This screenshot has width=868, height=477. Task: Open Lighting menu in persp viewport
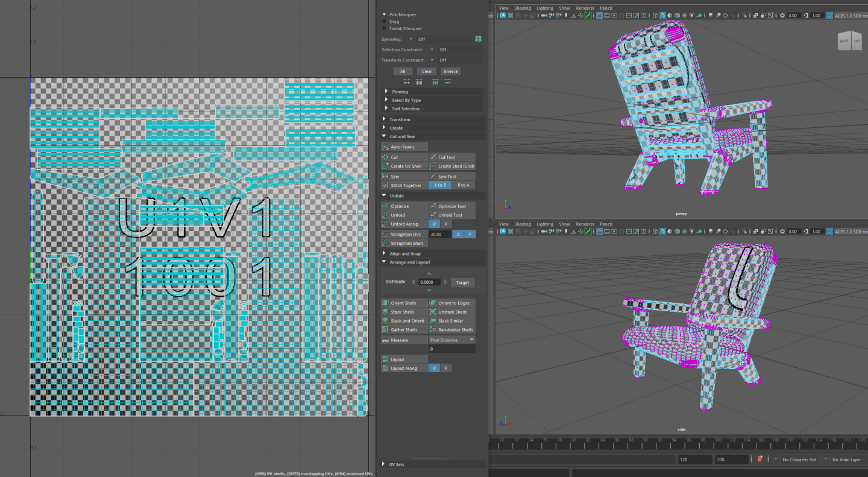pos(545,8)
